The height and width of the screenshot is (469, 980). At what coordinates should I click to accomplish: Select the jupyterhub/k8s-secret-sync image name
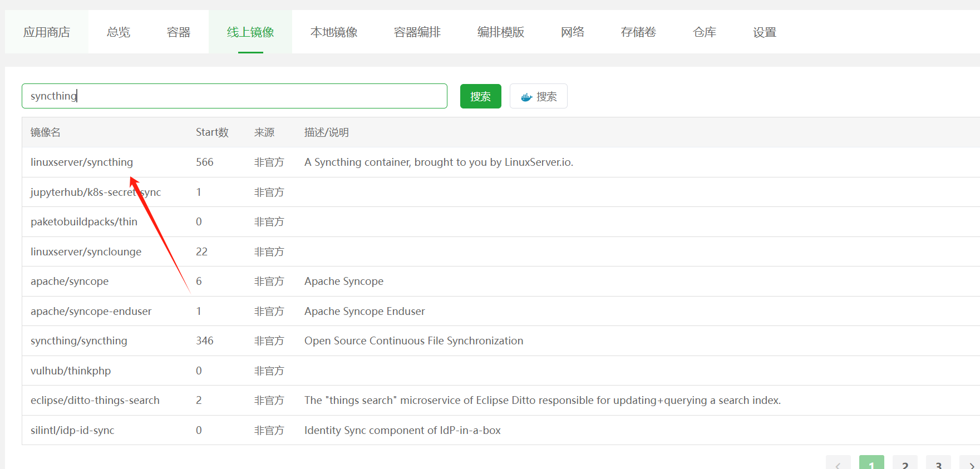(x=96, y=192)
